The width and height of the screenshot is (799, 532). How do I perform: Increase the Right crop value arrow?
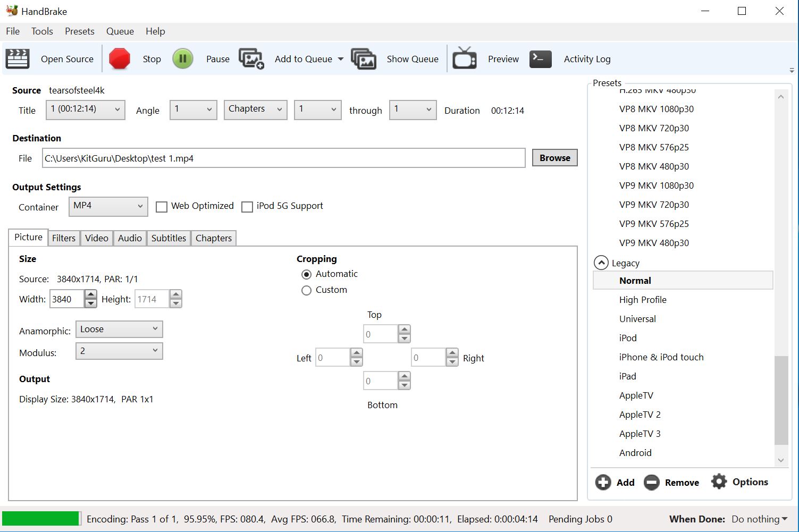[x=452, y=352]
